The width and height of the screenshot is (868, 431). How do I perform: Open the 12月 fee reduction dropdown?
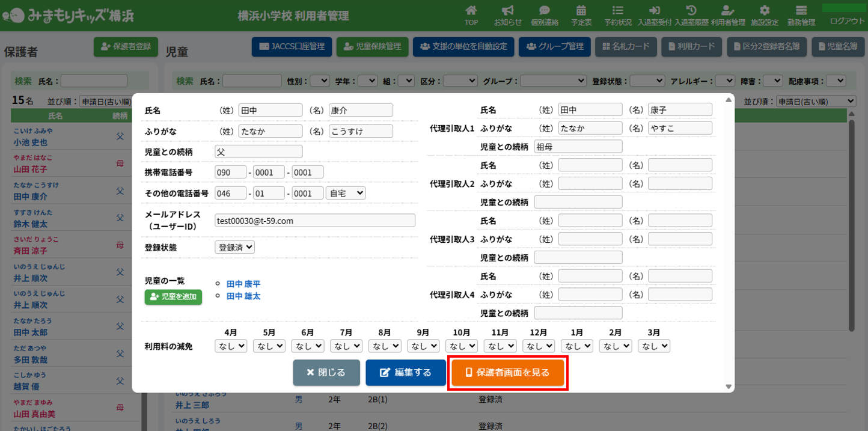point(539,346)
